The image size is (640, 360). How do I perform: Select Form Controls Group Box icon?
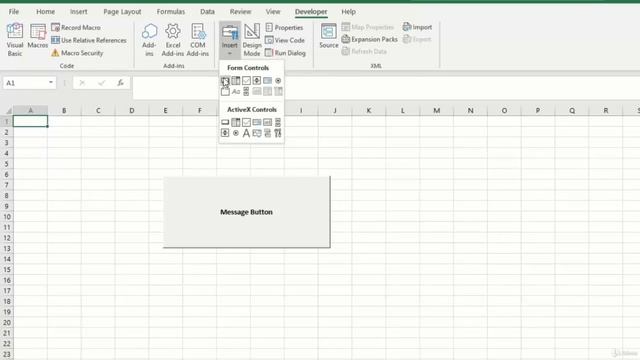[x=225, y=91]
